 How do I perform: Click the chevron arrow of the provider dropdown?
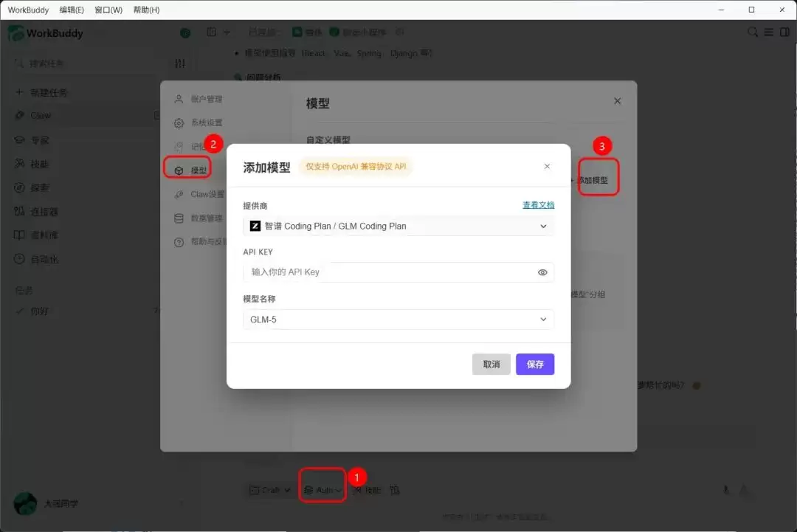tap(543, 226)
